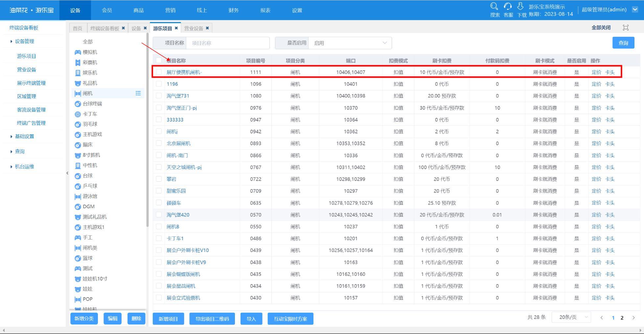
Task: Focus the 项目名称 input field
Action: (x=228, y=43)
